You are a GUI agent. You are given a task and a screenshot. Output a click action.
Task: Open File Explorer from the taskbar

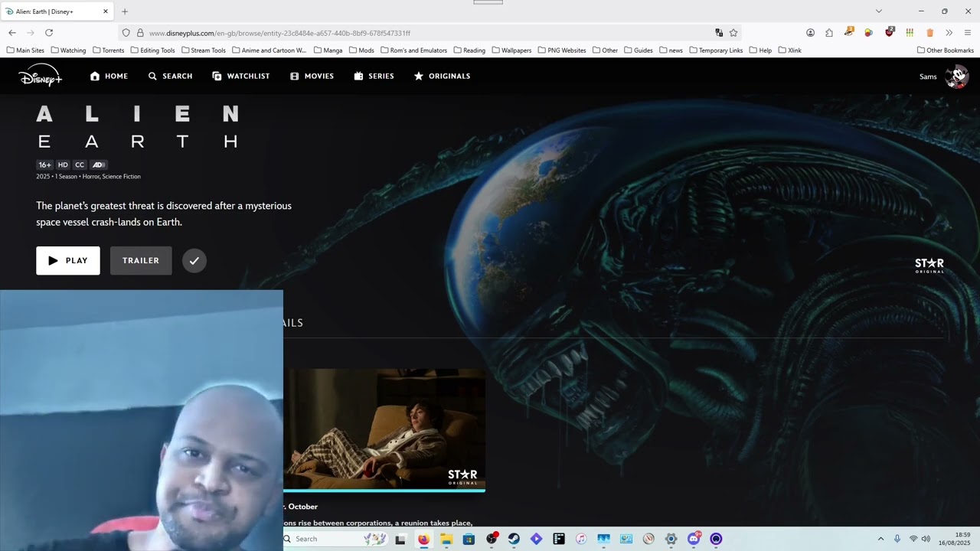tap(446, 539)
